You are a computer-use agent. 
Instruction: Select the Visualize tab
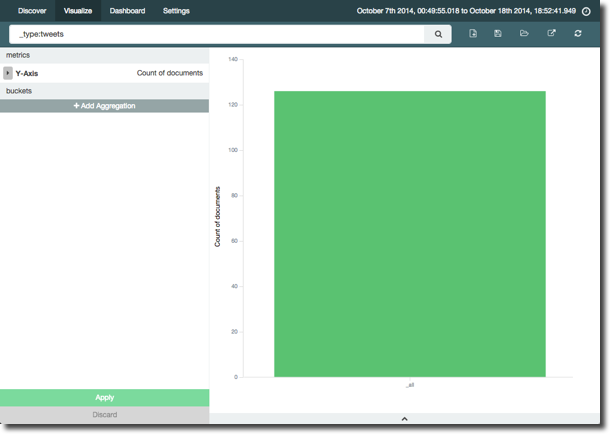[78, 11]
